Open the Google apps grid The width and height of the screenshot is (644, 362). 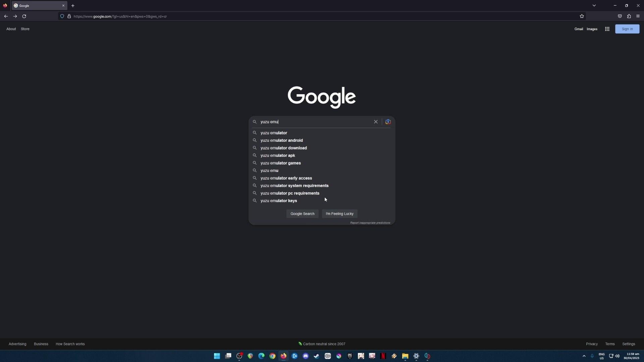pos(607,29)
